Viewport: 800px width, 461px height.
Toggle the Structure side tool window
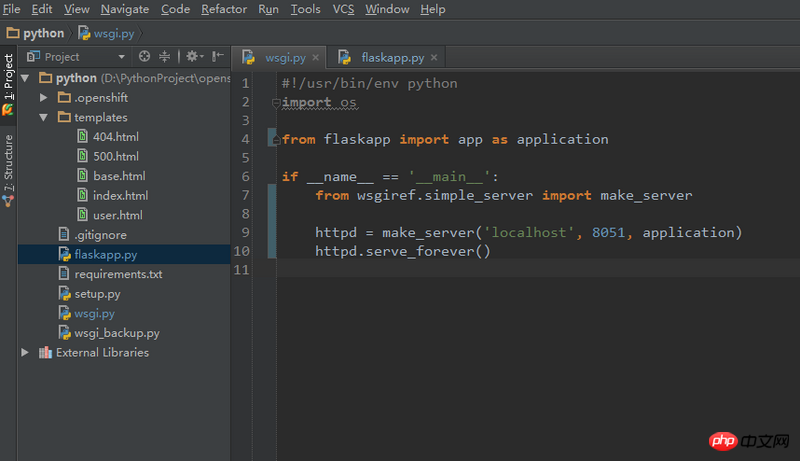click(x=8, y=167)
